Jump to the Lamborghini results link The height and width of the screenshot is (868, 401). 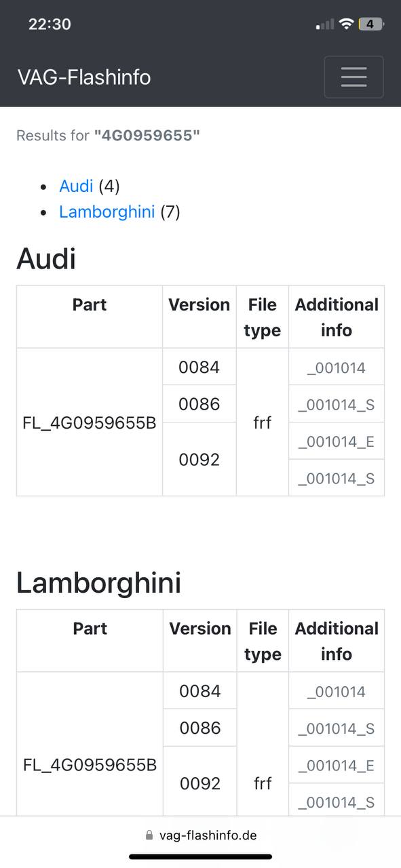107,212
